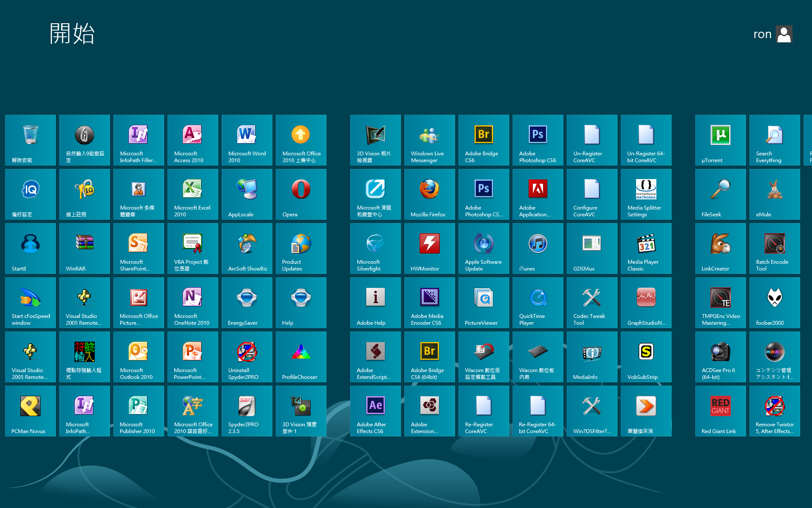The width and height of the screenshot is (812, 508).
Task: Launch Microsoft Excel 2010 tile
Action: click(x=192, y=194)
